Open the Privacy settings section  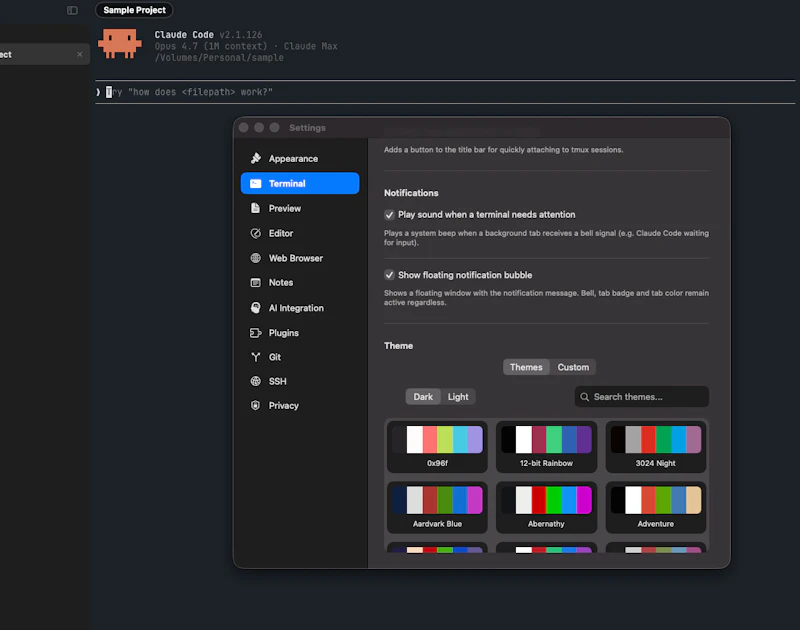coord(300,406)
